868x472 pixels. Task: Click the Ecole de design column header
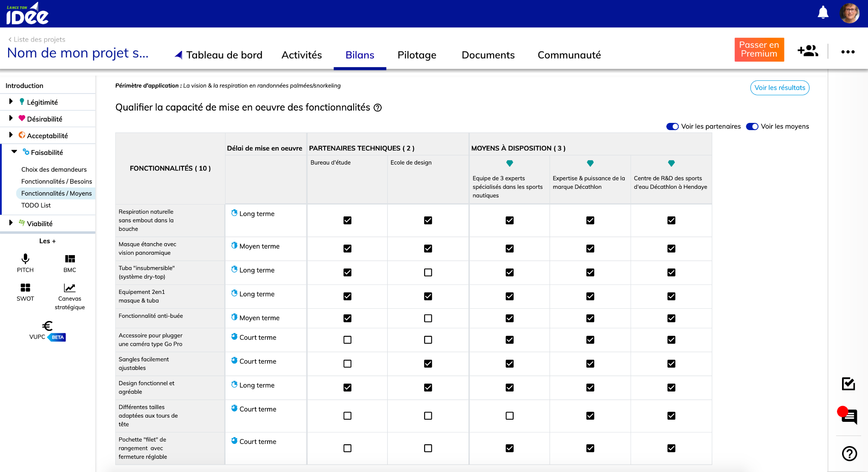point(411,162)
